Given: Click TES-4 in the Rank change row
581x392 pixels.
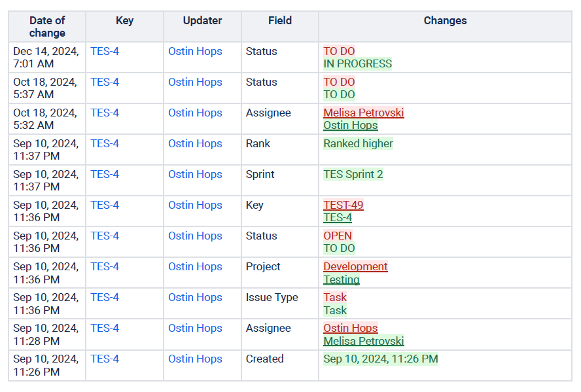Looking at the screenshot, I should tap(104, 143).
